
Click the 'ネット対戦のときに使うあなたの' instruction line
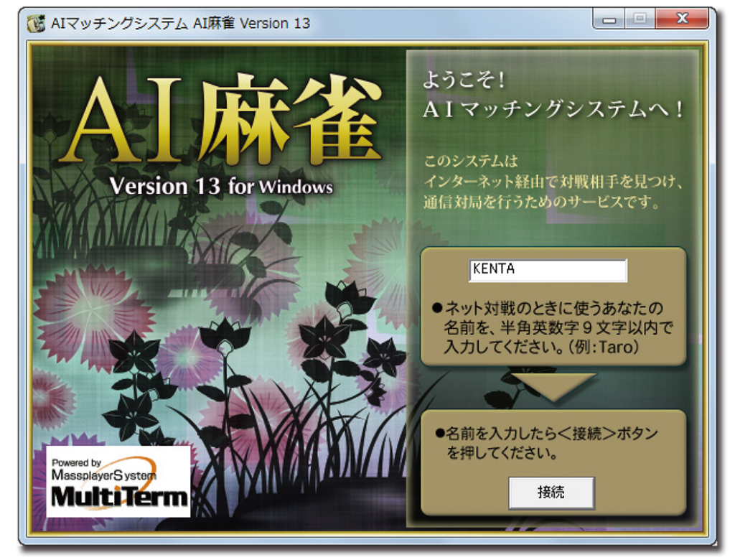point(548,308)
